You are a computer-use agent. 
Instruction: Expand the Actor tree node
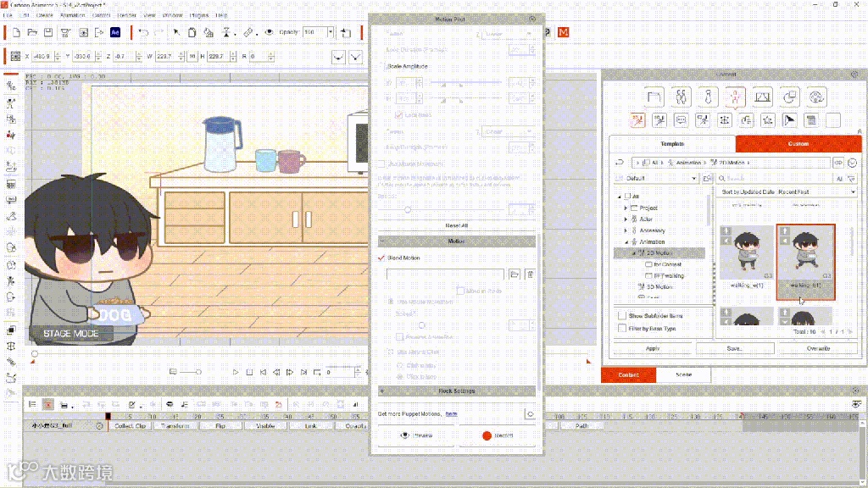[626, 219]
